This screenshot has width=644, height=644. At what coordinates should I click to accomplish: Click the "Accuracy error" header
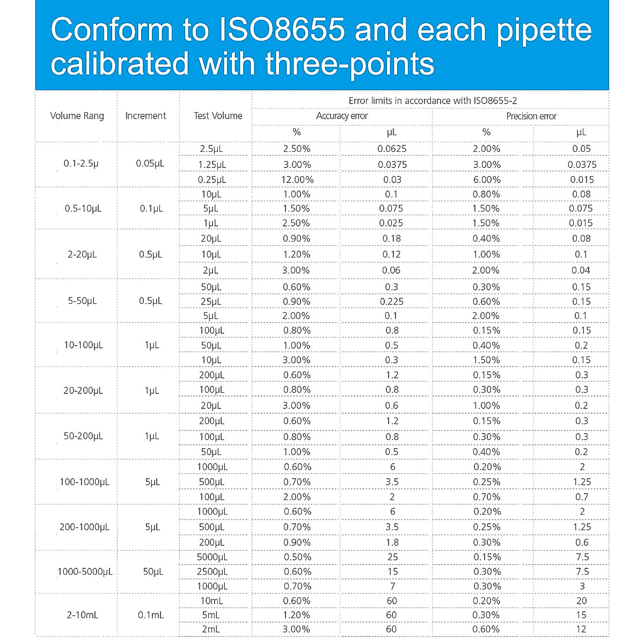(x=342, y=116)
